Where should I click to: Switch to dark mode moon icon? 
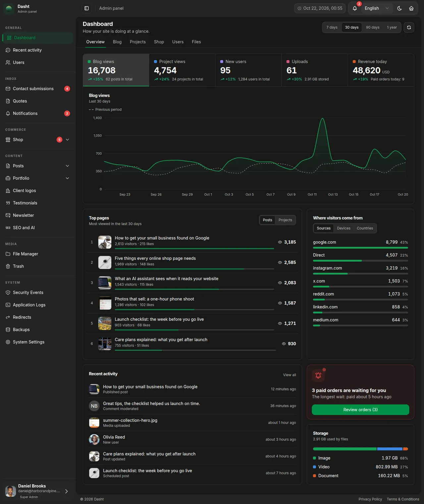coord(399,8)
